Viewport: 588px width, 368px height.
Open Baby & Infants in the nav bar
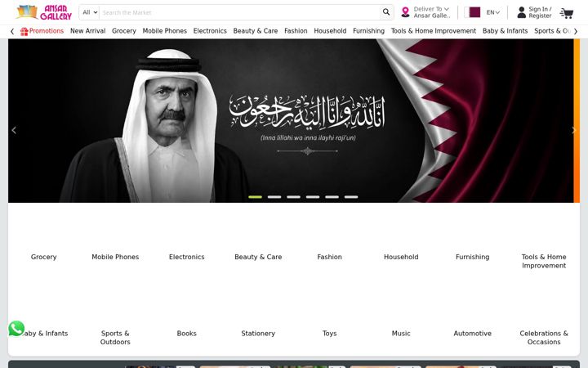pos(506,31)
